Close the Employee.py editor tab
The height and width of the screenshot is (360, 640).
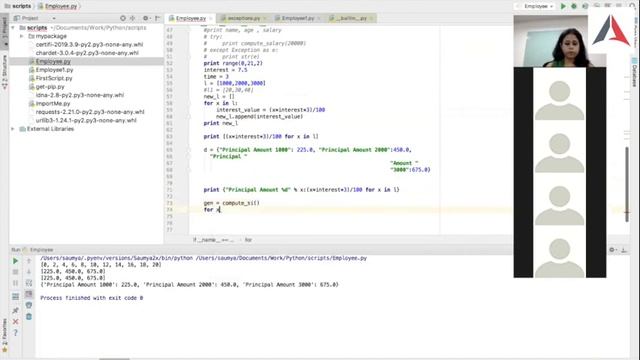point(211,18)
